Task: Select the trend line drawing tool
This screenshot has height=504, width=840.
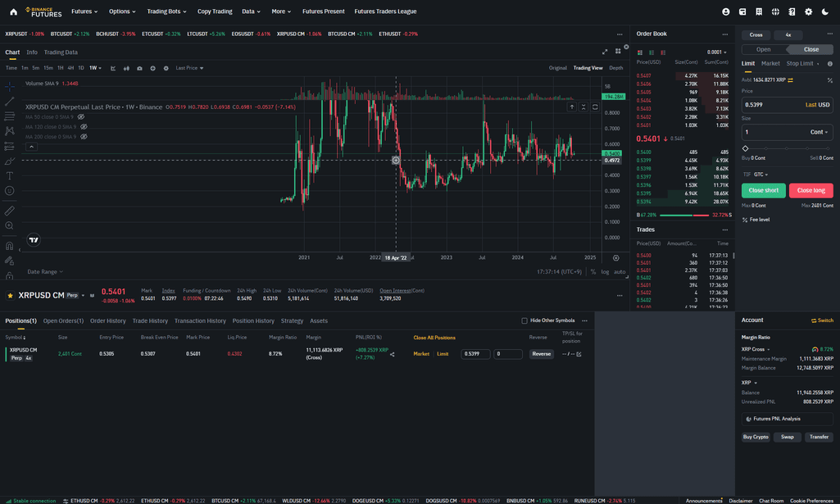Action: click(10, 102)
